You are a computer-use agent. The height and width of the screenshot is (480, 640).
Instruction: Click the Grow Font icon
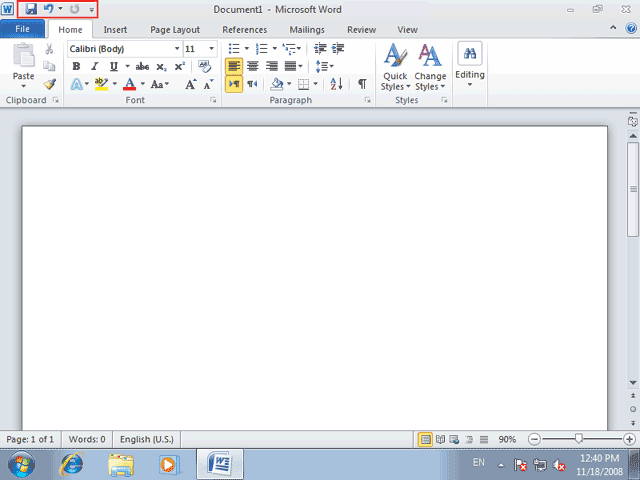[x=191, y=84]
